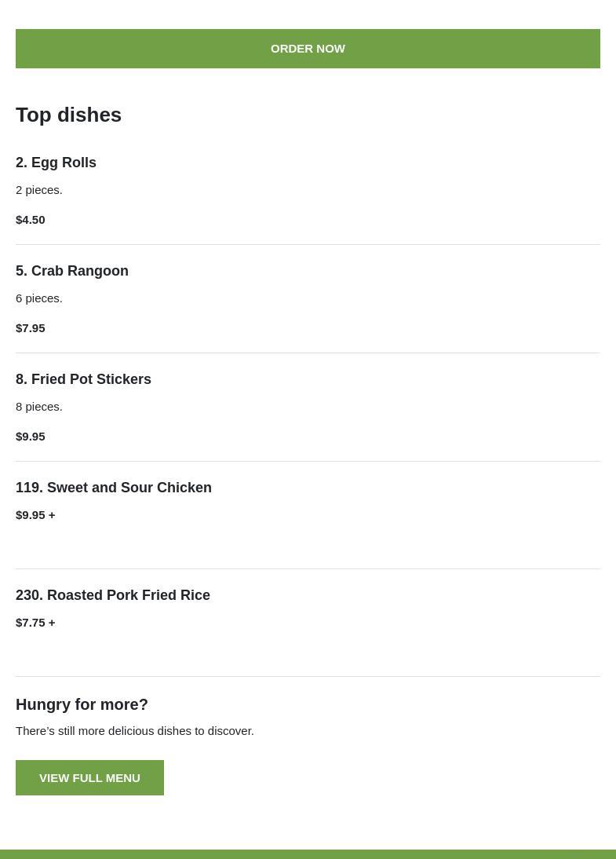Click the $7.75 + fried rice price
The height and width of the screenshot is (859, 616).
pyautogui.click(x=35, y=623)
